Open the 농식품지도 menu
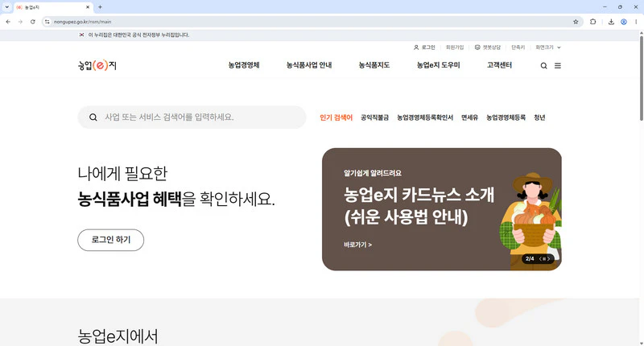 point(374,65)
